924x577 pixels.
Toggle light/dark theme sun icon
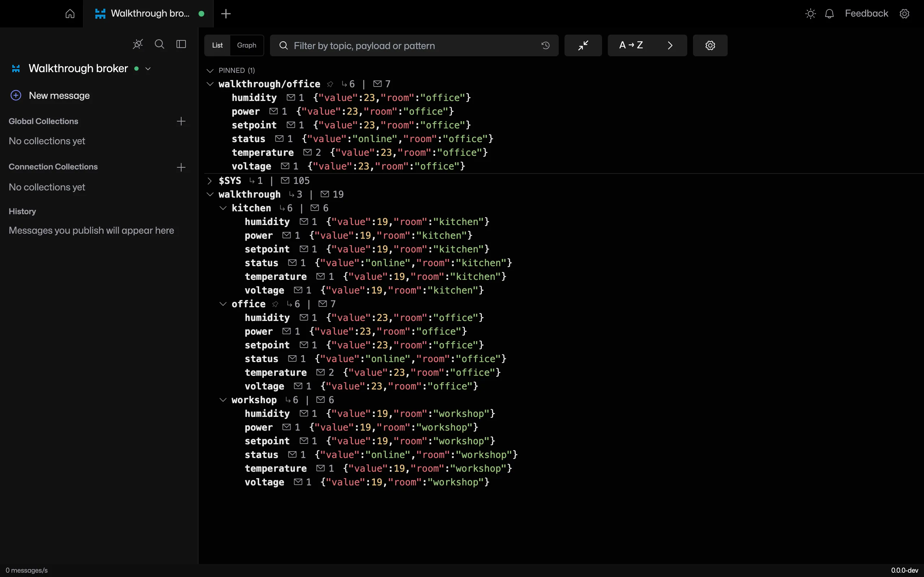(810, 14)
